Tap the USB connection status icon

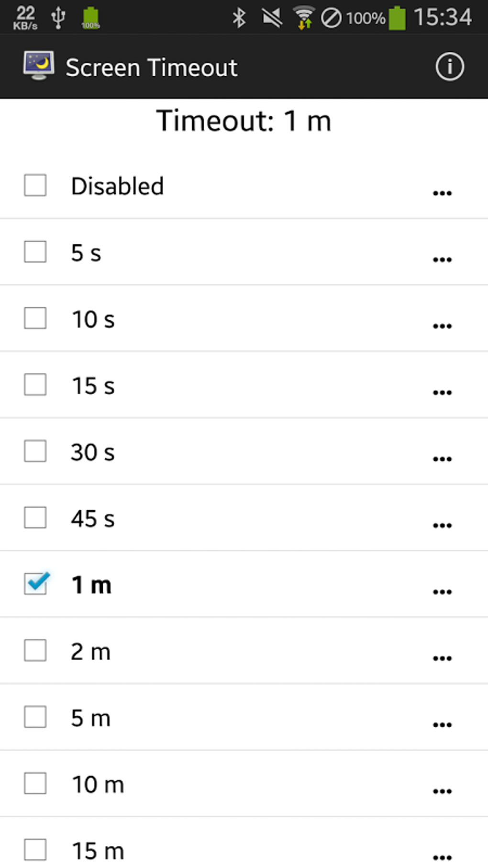pyautogui.click(x=58, y=18)
